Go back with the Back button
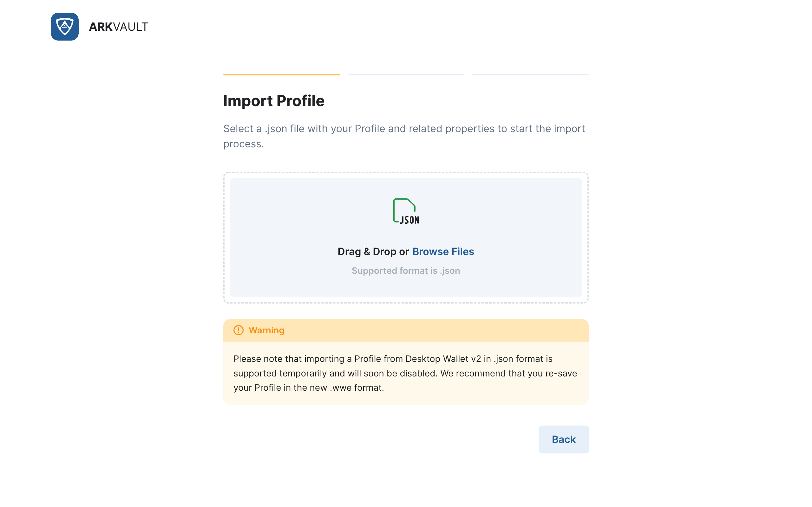 click(564, 439)
